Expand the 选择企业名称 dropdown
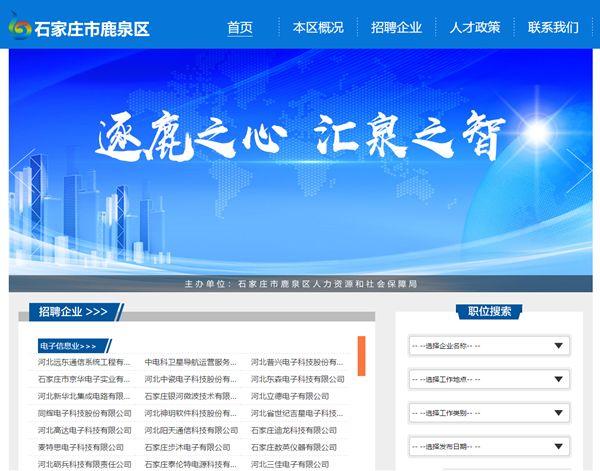The height and width of the screenshot is (471, 600). 489,346
